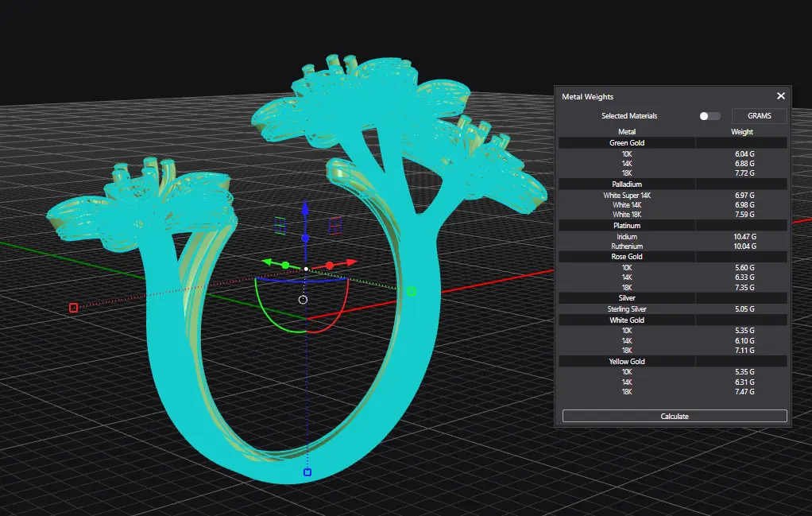Click the Calculate button

point(675,416)
